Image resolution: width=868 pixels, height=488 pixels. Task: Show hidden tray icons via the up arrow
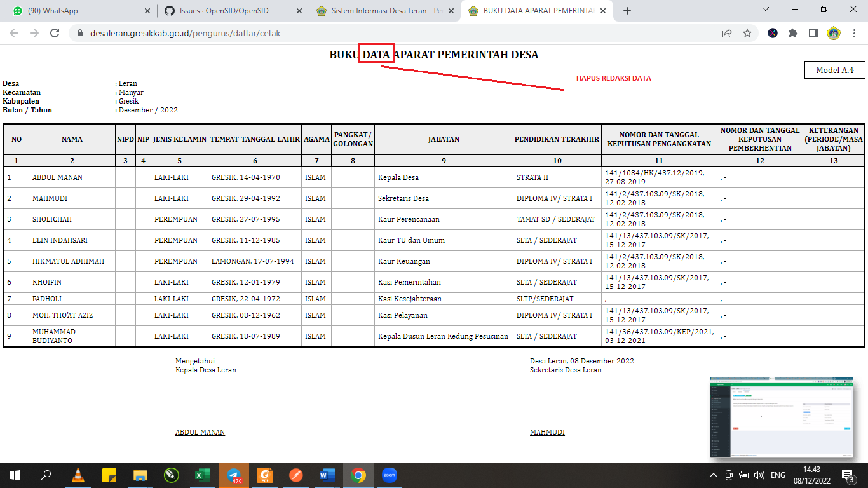(713, 475)
